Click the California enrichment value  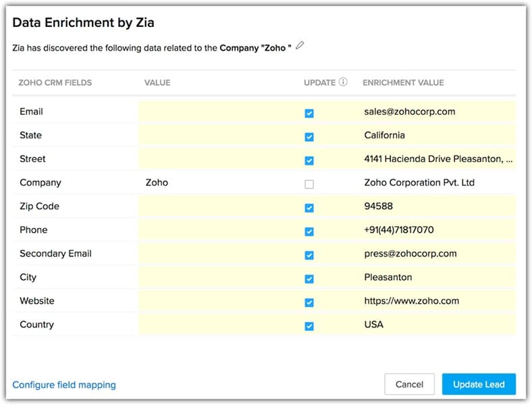click(x=384, y=136)
